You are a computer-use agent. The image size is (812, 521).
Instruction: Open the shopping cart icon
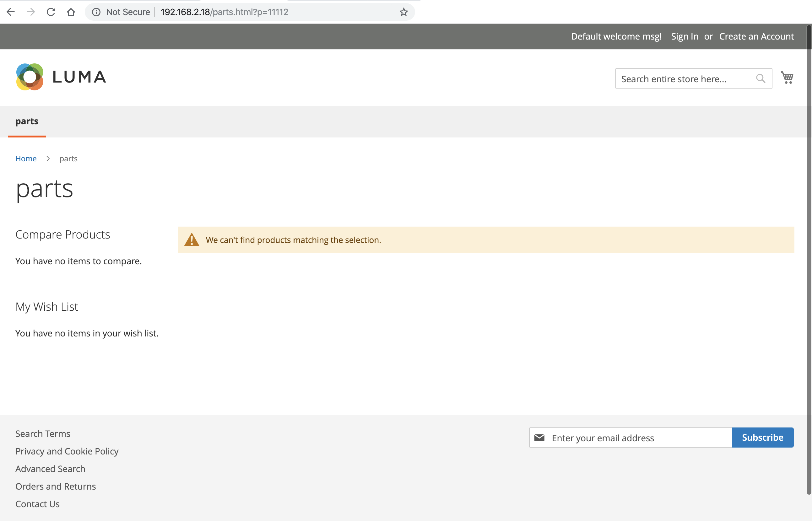click(787, 78)
